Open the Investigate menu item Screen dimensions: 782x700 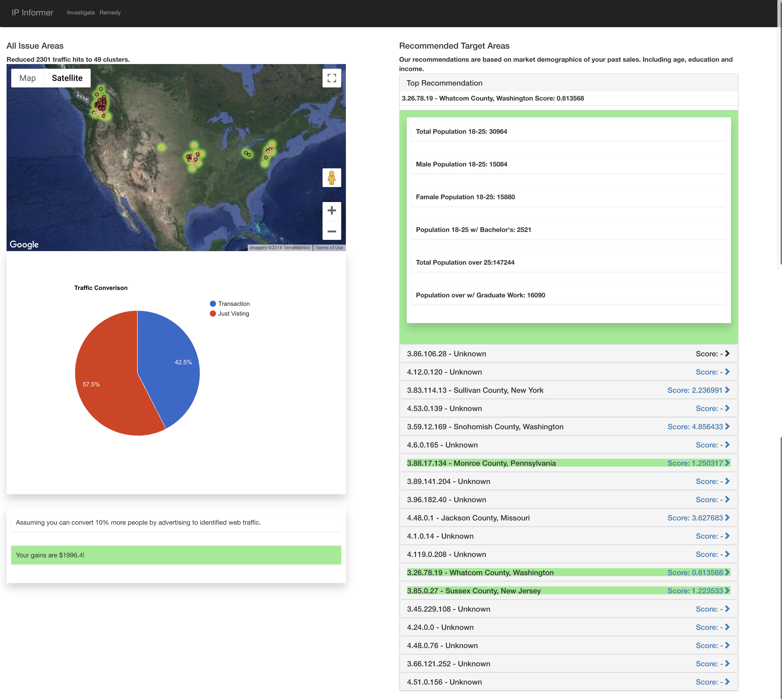(x=81, y=13)
